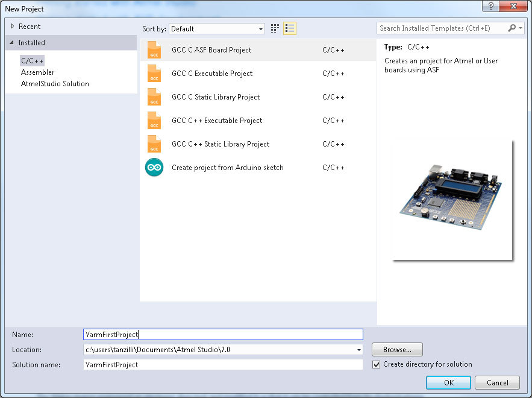
Task: Open the dialog Help question-mark button
Action: [491, 6]
